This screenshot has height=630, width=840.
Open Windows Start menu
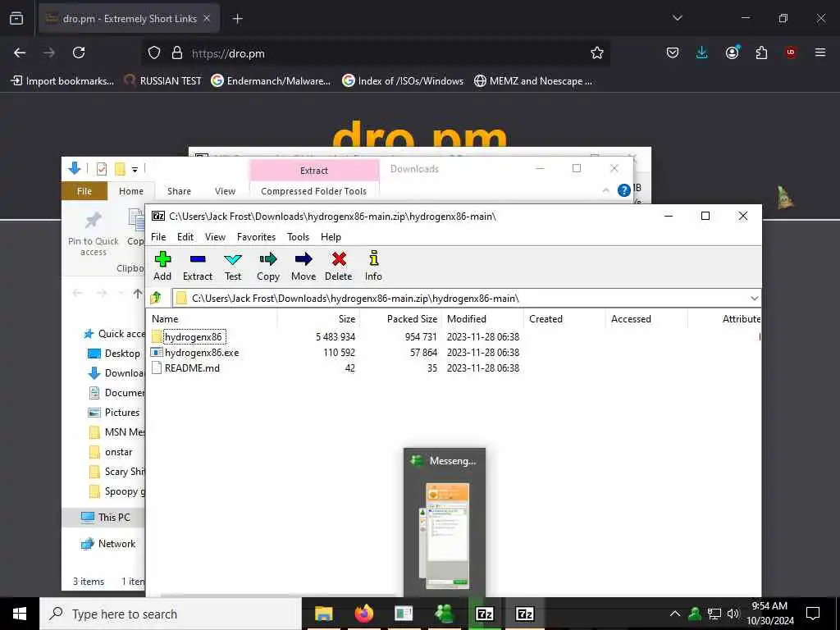pyautogui.click(x=20, y=614)
